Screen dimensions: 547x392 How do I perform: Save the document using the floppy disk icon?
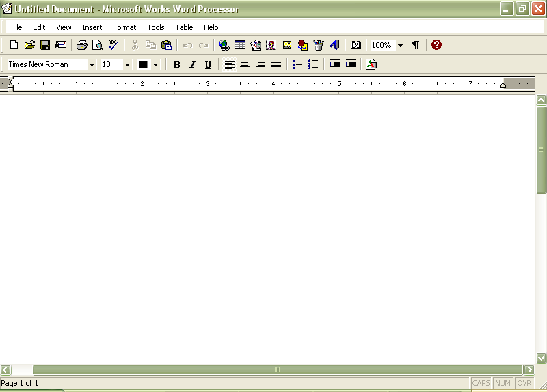[45, 45]
